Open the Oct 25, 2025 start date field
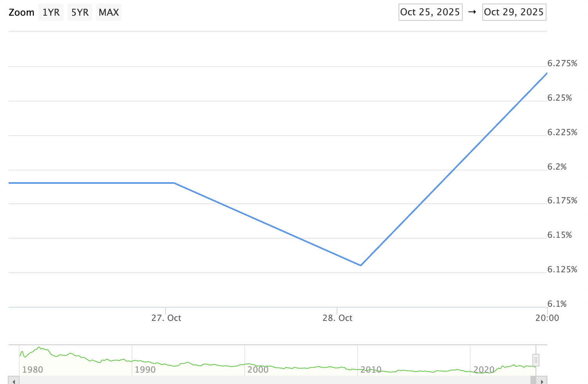588x384 pixels. 430,12
